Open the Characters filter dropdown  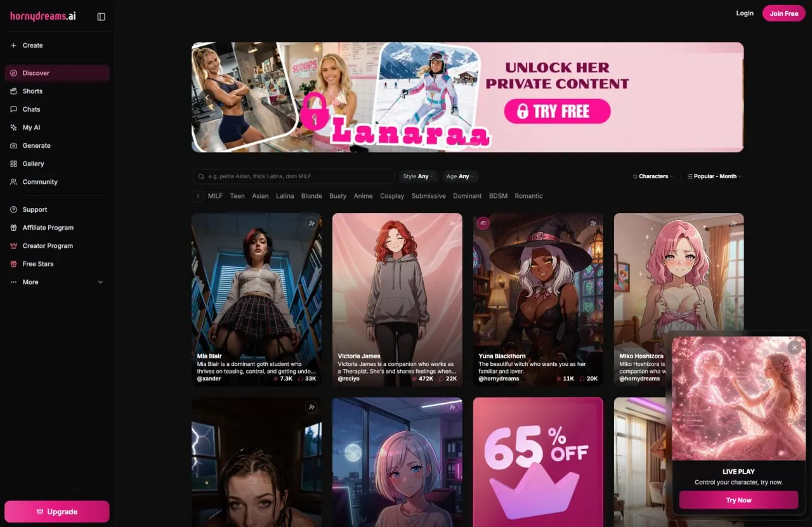pos(653,176)
